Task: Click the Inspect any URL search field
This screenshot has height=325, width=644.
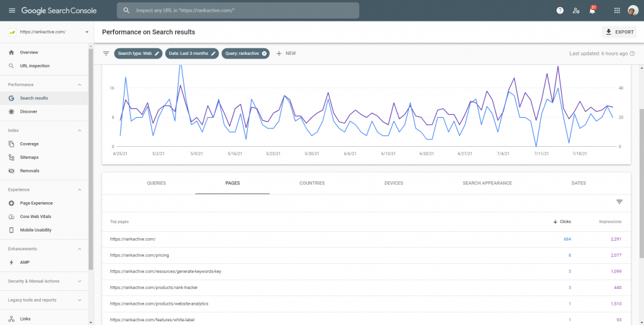Action: [238, 10]
